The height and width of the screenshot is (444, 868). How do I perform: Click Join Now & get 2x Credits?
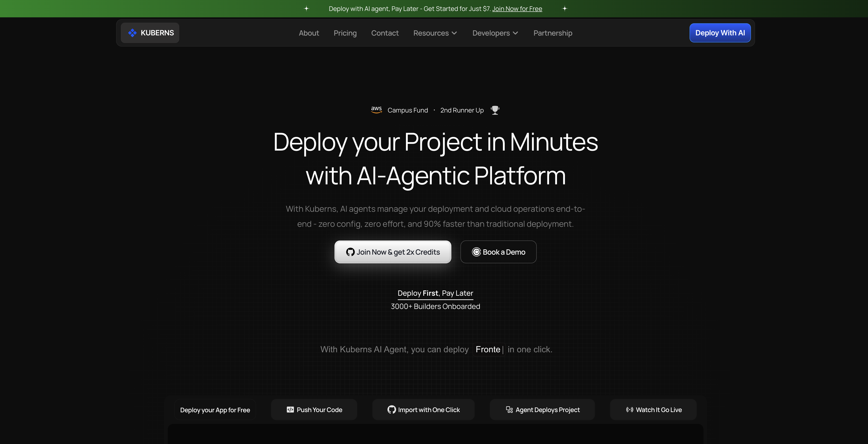click(393, 252)
